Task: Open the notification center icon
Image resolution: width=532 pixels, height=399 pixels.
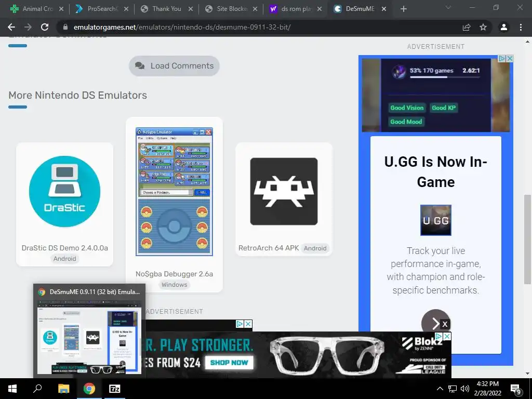Action: 516,389
